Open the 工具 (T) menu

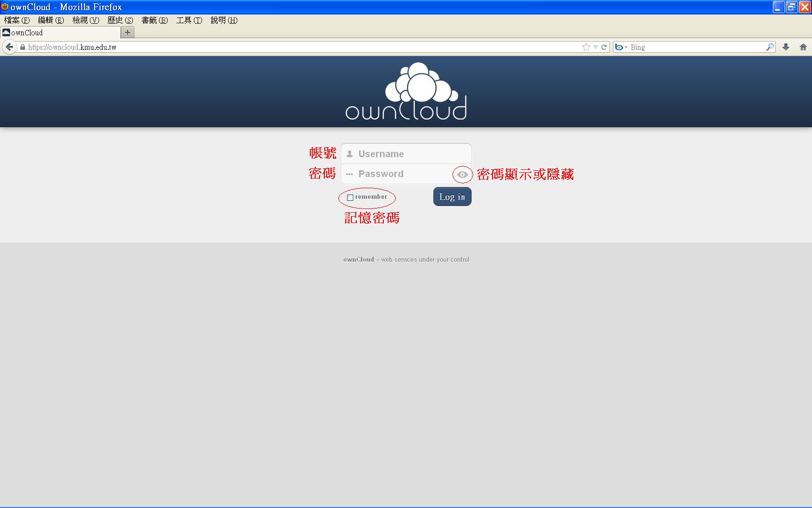(x=189, y=20)
